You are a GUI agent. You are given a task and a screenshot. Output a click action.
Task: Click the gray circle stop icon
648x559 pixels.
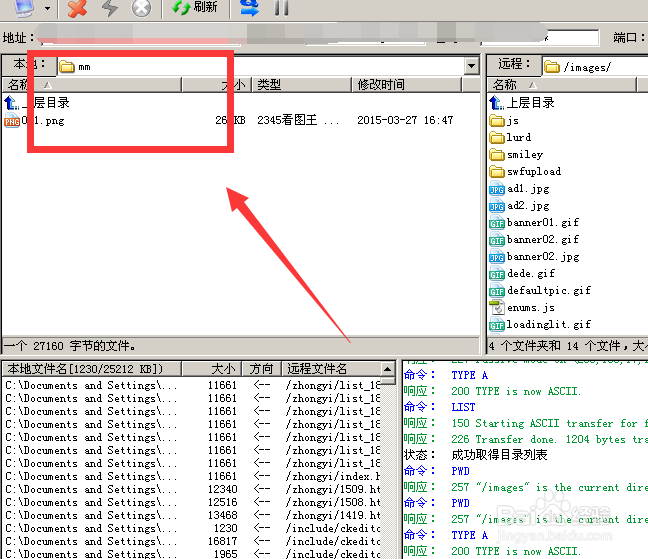141,7
